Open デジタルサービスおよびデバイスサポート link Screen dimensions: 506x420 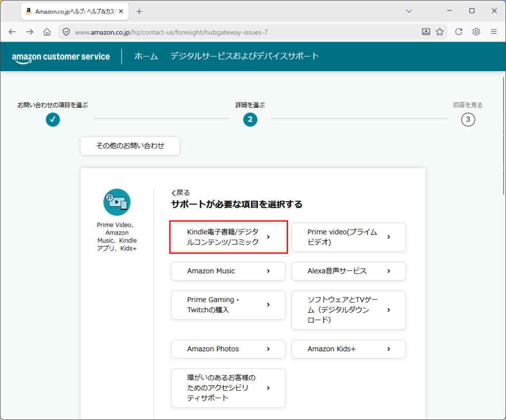pyautogui.click(x=245, y=56)
